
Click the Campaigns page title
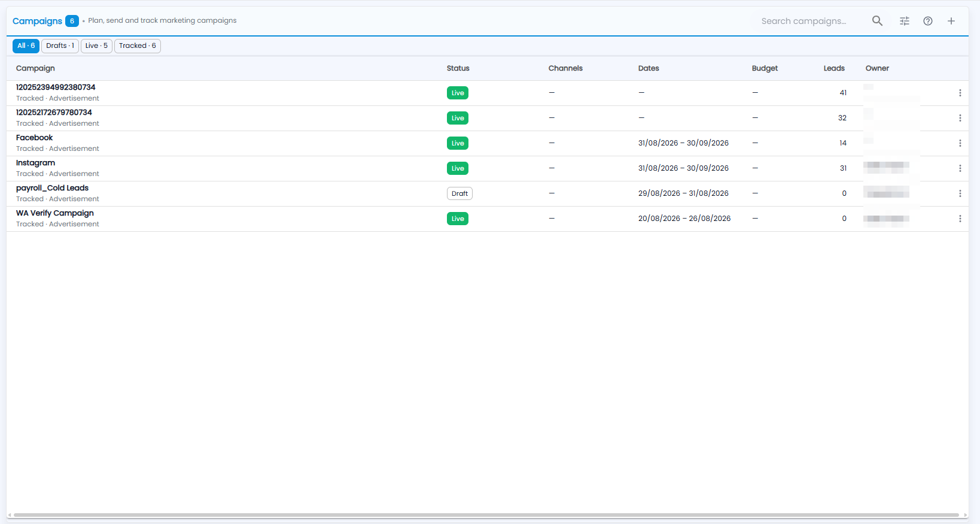(x=37, y=21)
